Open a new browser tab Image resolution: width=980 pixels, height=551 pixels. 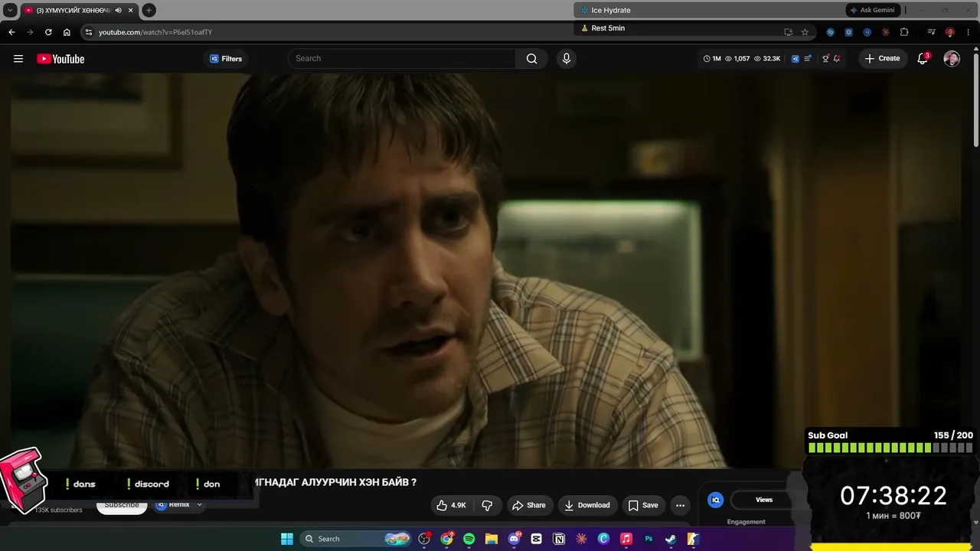(x=149, y=10)
